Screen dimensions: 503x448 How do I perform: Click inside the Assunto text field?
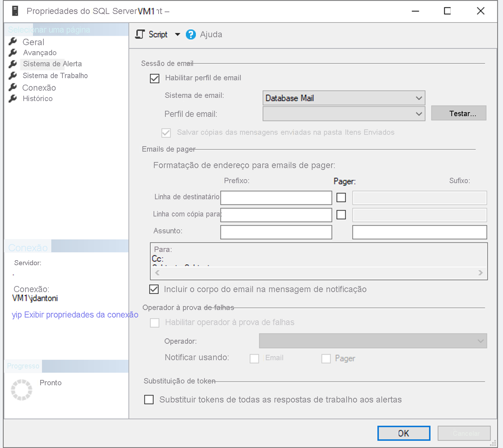tap(276, 232)
